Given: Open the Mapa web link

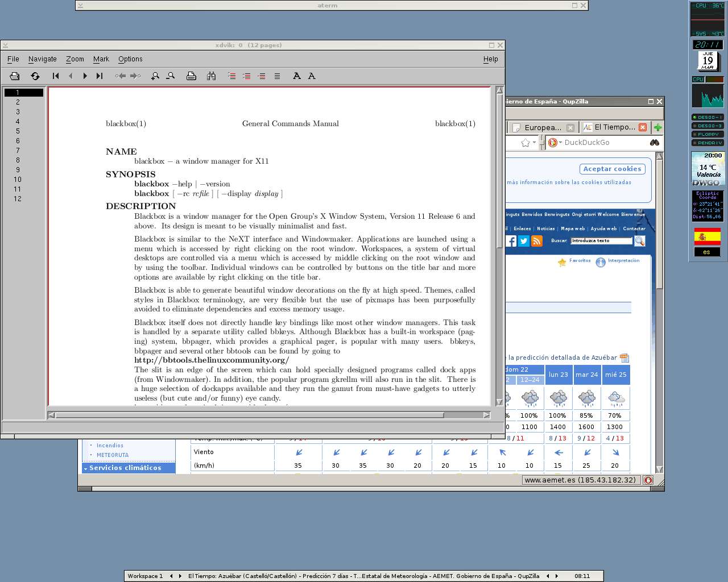Looking at the screenshot, I should 573,228.
